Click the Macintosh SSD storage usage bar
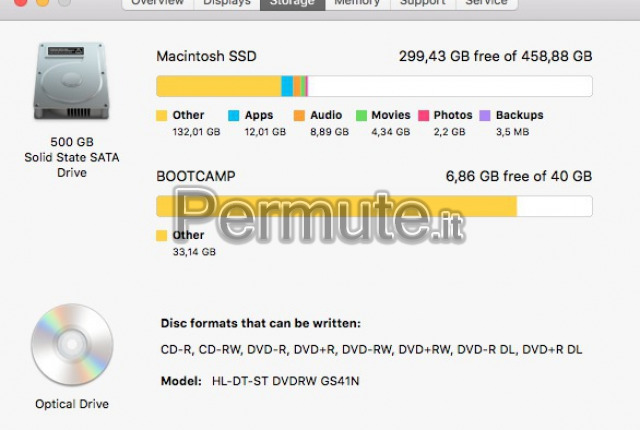The image size is (640, 430). click(374, 86)
